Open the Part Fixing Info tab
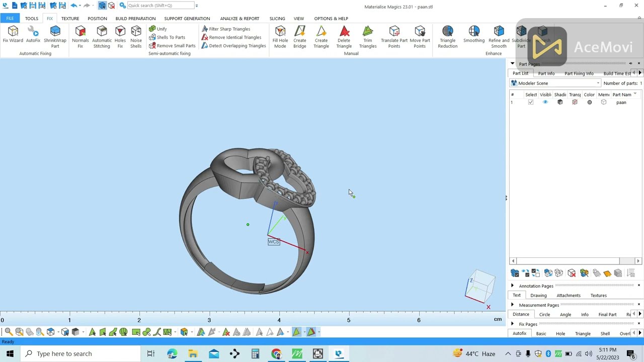 [579, 73]
